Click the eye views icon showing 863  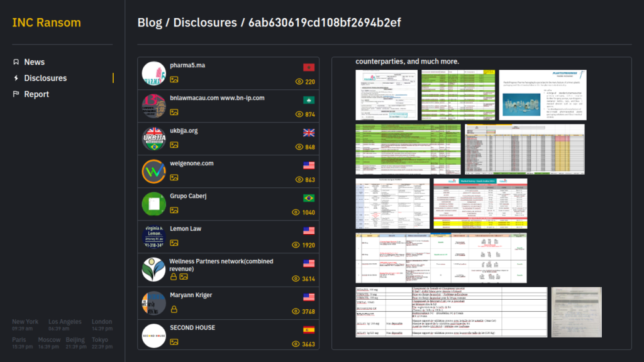coord(299,179)
